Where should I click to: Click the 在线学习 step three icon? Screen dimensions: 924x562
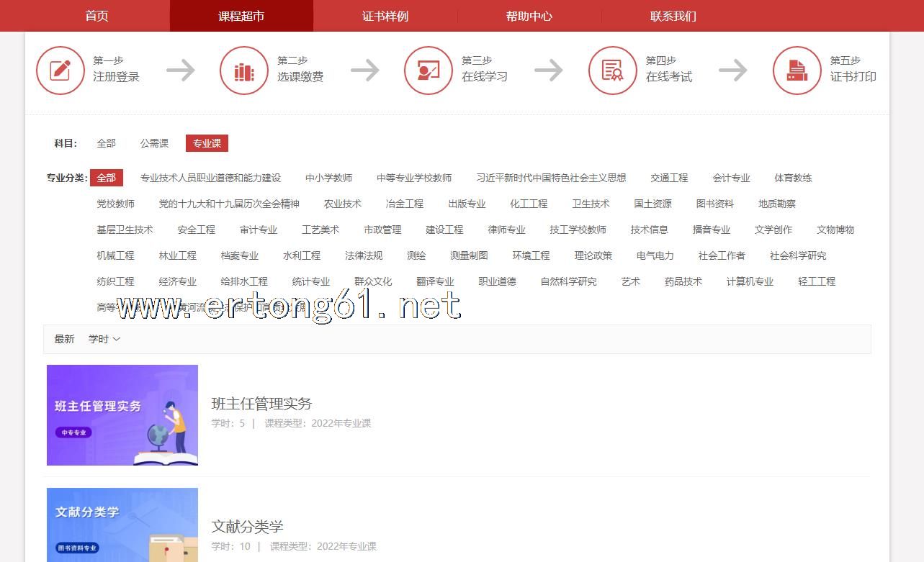click(429, 71)
